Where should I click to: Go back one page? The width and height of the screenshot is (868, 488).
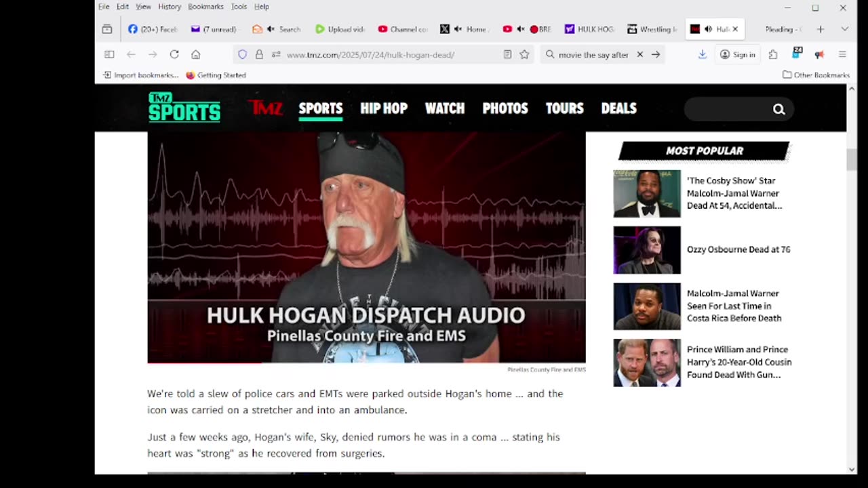coord(131,54)
